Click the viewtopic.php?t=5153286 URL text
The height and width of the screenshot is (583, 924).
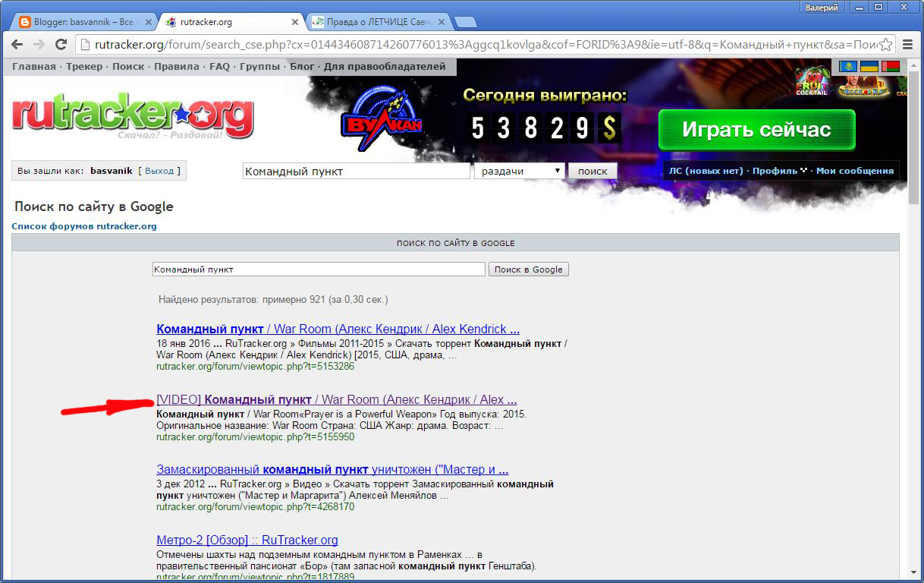pyautogui.click(x=255, y=367)
